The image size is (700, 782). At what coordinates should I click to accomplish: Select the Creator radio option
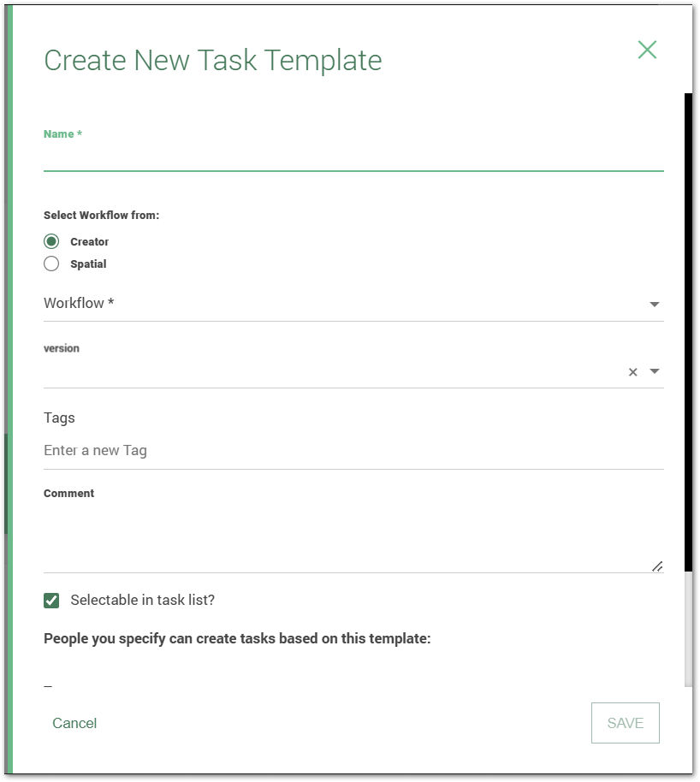coord(51,241)
